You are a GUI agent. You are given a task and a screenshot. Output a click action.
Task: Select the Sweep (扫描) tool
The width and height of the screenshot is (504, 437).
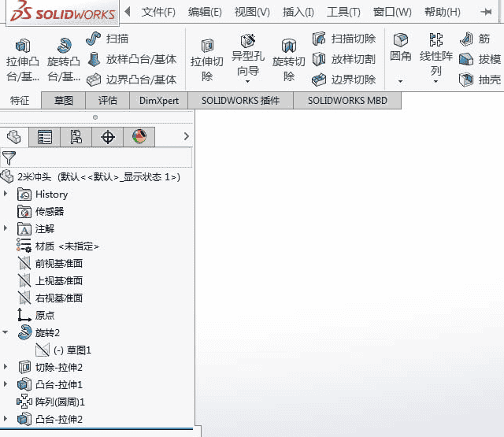pos(108,39)
